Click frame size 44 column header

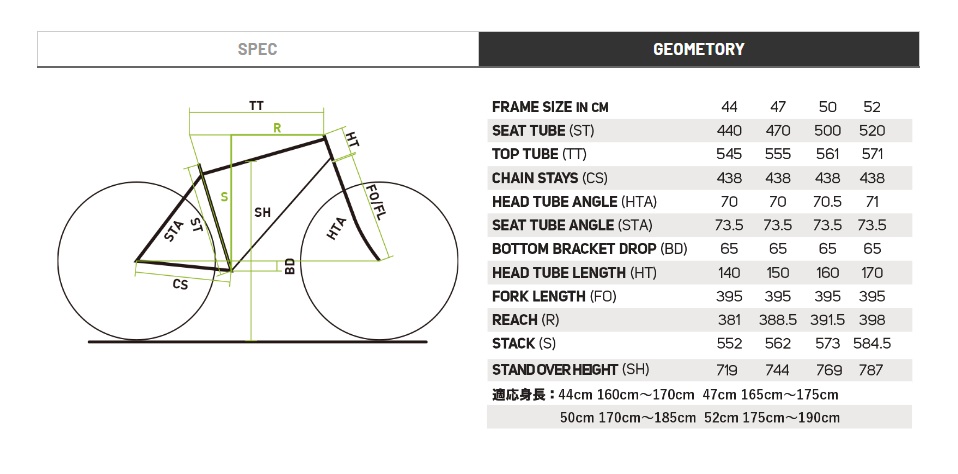click(x=729, y=107)
